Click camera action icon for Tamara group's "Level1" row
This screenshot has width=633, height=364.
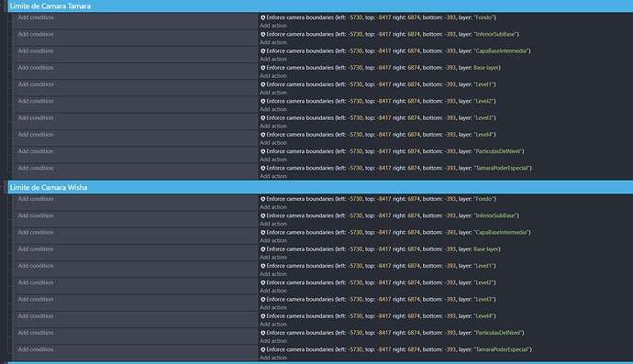(262, 84)
